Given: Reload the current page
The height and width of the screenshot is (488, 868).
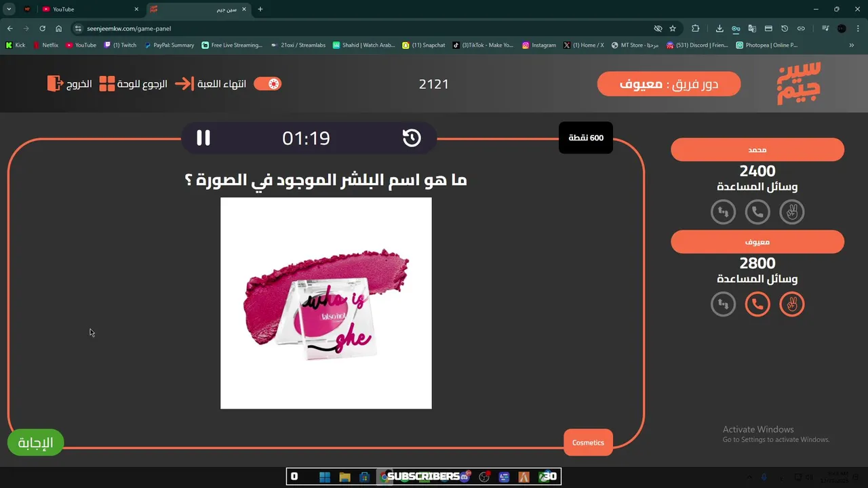Looking at the screenshot, I should (x=42, y=28).
